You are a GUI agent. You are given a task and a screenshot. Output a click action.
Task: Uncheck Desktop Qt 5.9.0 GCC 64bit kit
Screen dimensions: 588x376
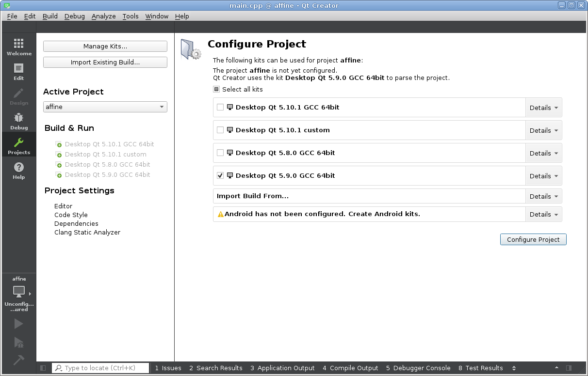pos(220,175)
